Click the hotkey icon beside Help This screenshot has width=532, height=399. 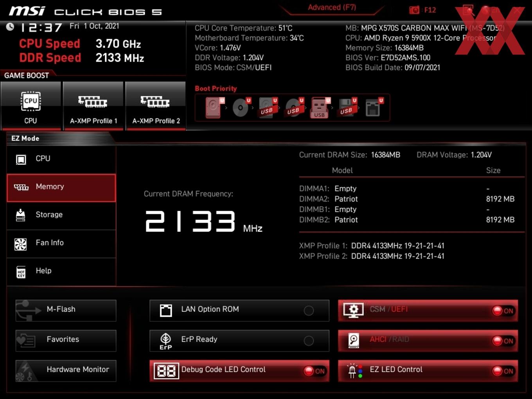21,272
